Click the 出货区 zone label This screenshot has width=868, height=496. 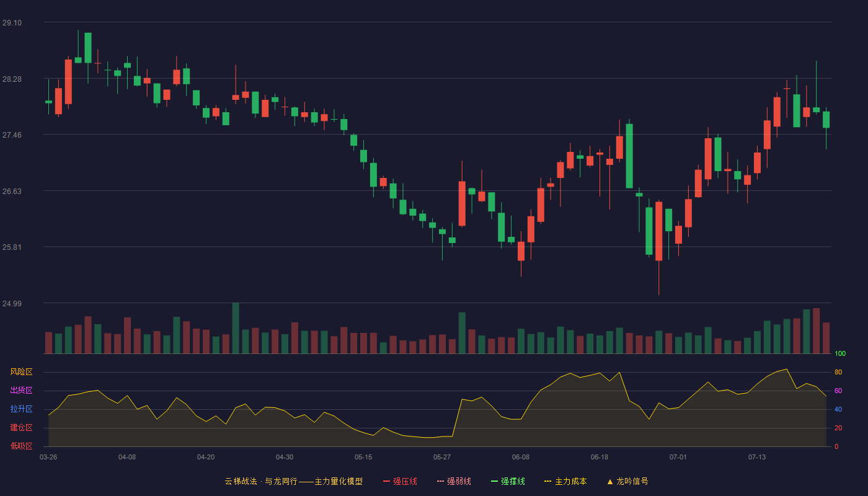pyautogui.click(x=21, y=391)
